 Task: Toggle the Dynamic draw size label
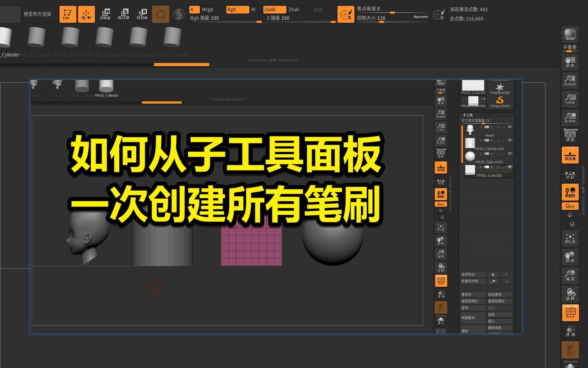(x=420, y=17)
